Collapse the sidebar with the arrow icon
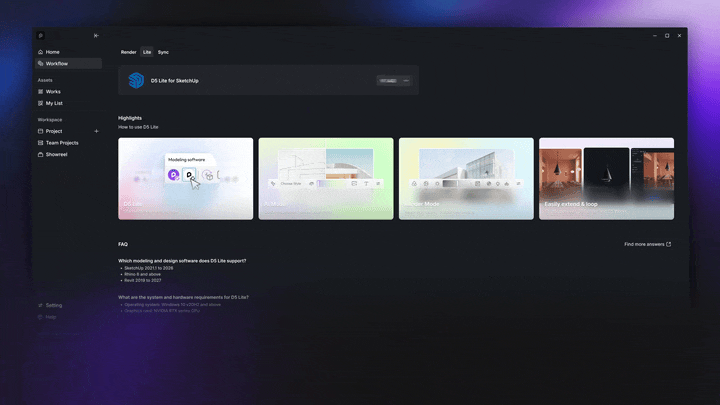Screen dimensions: 720x405 point(96,35)
